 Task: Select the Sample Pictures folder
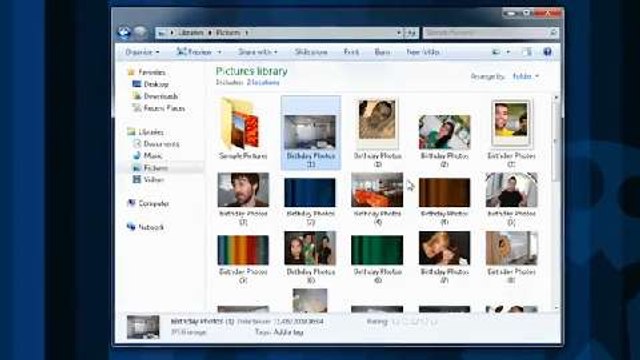pyautogui.click(x=243, y=129)
